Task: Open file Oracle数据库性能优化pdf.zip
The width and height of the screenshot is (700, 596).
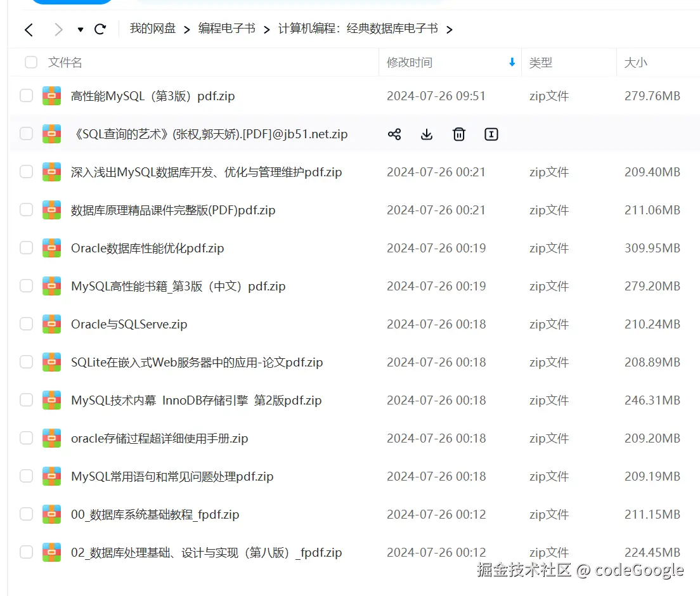Action: [x=147, y=248]
